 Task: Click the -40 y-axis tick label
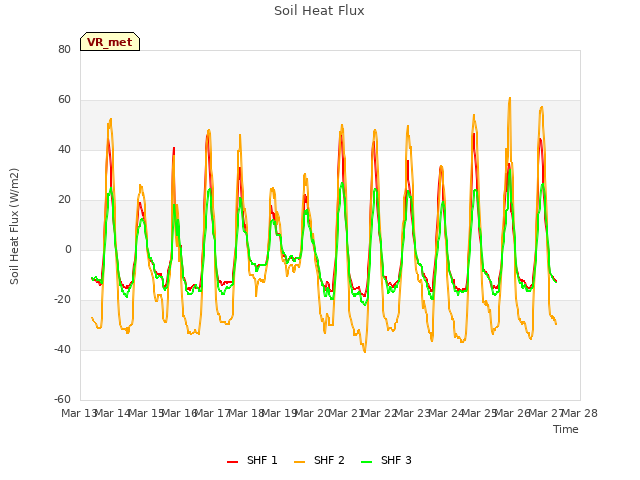coord(62,349)
